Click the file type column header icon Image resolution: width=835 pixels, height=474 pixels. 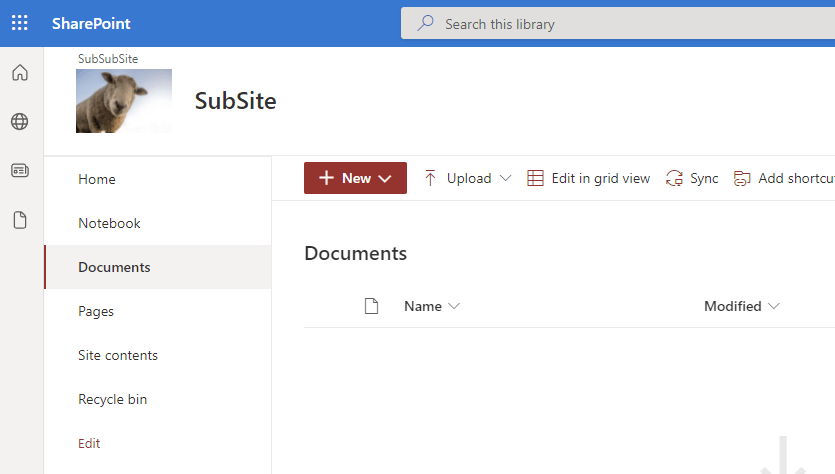click(371, 306)
